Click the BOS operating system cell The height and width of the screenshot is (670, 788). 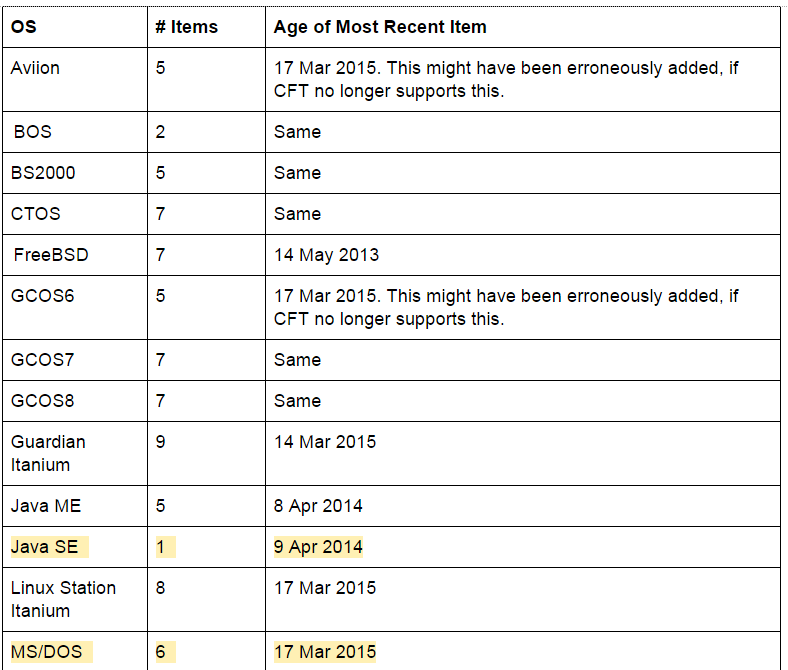click(32, 132)
